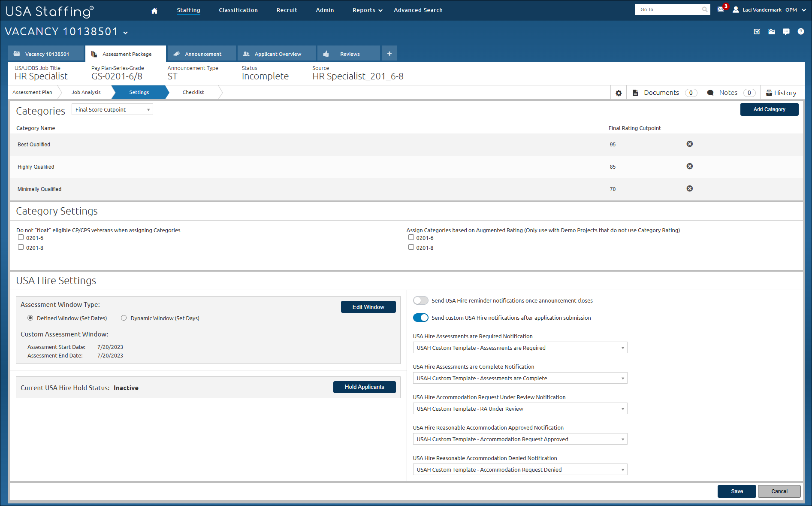Open the mail notifications envelope icon
Image resolution: width=812 pixels, height=506 pixels.
(721, 9)
